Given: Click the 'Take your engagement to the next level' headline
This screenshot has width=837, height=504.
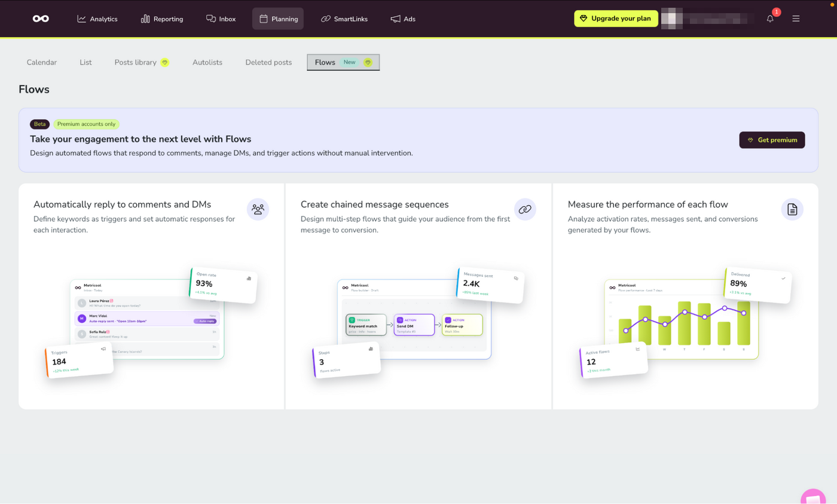Looking at the screenshot, I should click(x=140, y=139).
